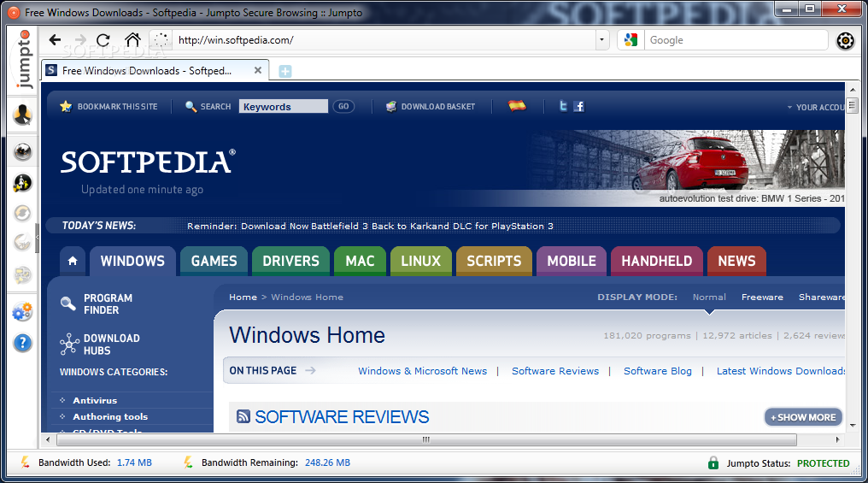Open the address bar history dropdown
Image resolution: width=868 pixels, height=483 pixels.
tap(601, 40)
